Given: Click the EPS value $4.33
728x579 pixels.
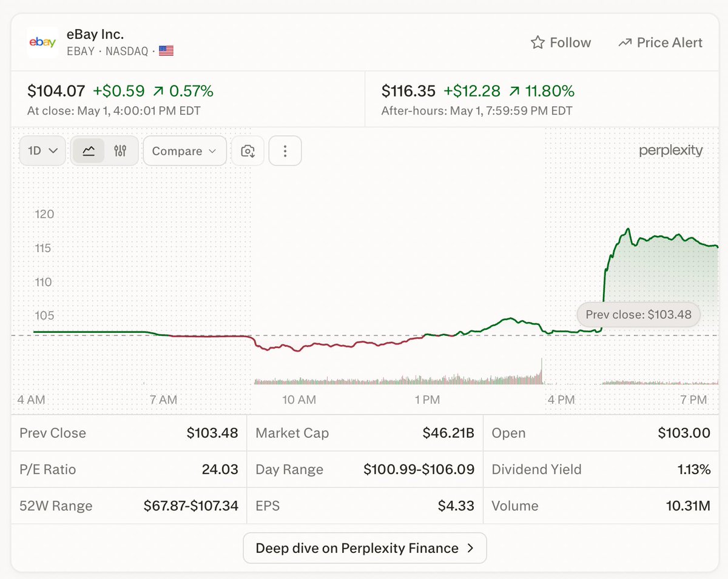Looking at the screenshot, I should point(456,506).
